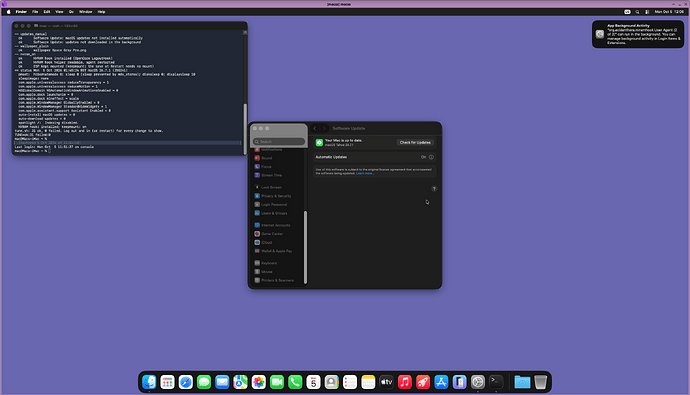Click the Automatic Updates row
This screenshot has height=395, width=690.
pyautogui.click(x=374, y=157)
